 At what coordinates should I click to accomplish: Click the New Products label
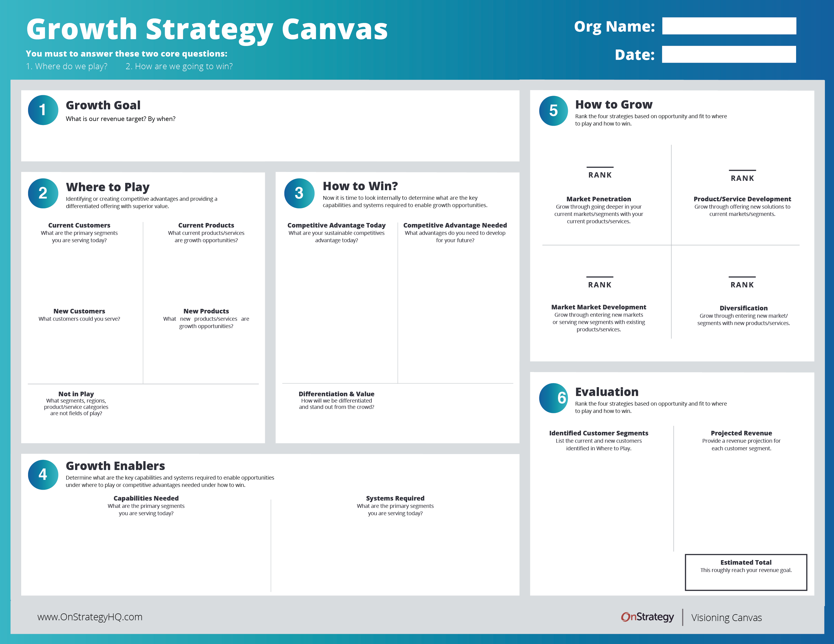(x=206, y=311)
